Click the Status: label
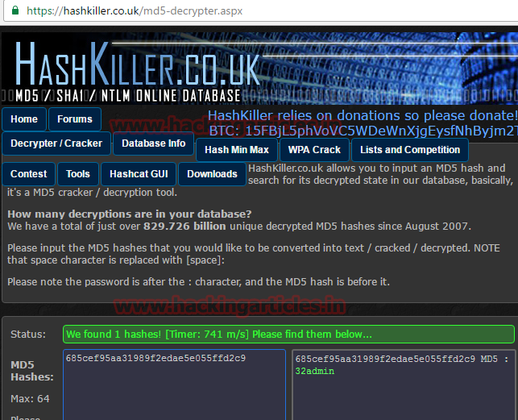518x420 pixels. [x=28, y=334]
